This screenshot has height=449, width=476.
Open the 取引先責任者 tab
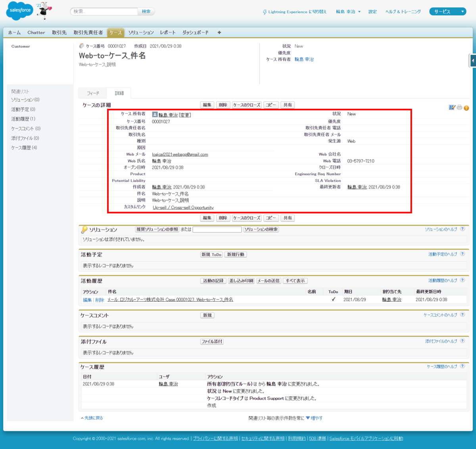88,33
